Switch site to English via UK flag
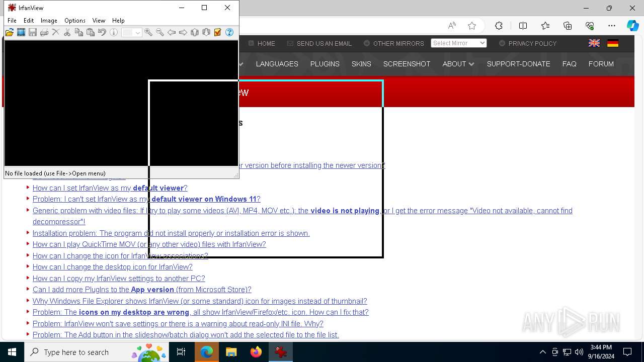 594,43
